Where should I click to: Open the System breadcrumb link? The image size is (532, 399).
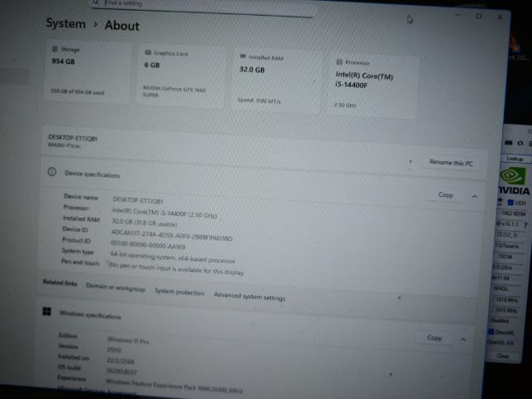65,24
